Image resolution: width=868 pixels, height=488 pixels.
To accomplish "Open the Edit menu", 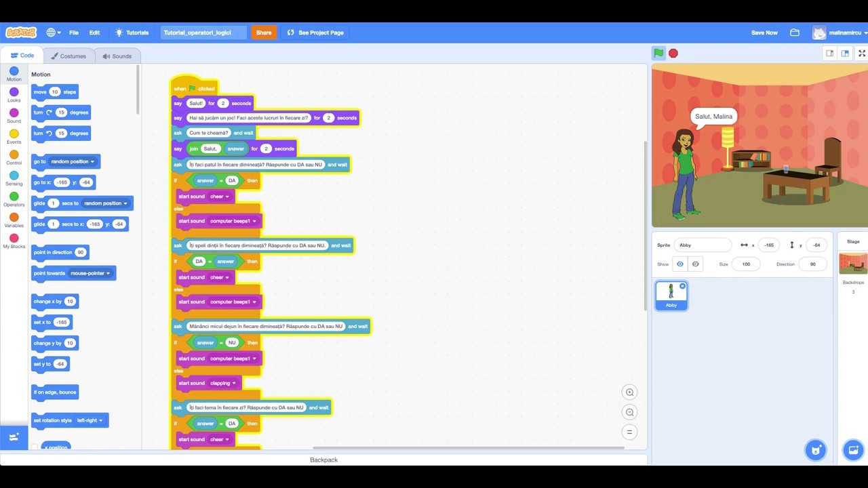I will click(94, 33).
